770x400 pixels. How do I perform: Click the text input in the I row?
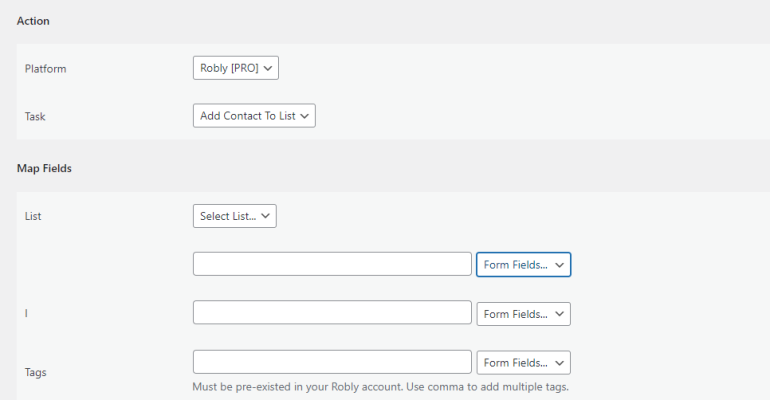point(332,312)
